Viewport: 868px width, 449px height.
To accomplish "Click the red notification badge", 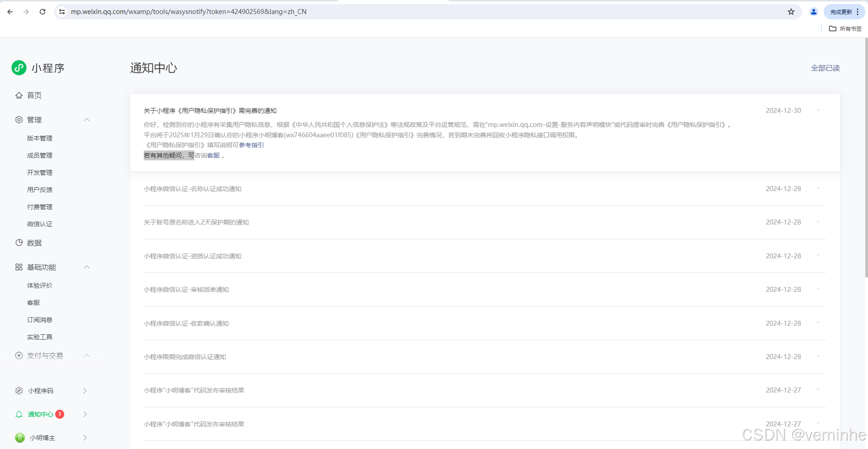I will 60,414.
